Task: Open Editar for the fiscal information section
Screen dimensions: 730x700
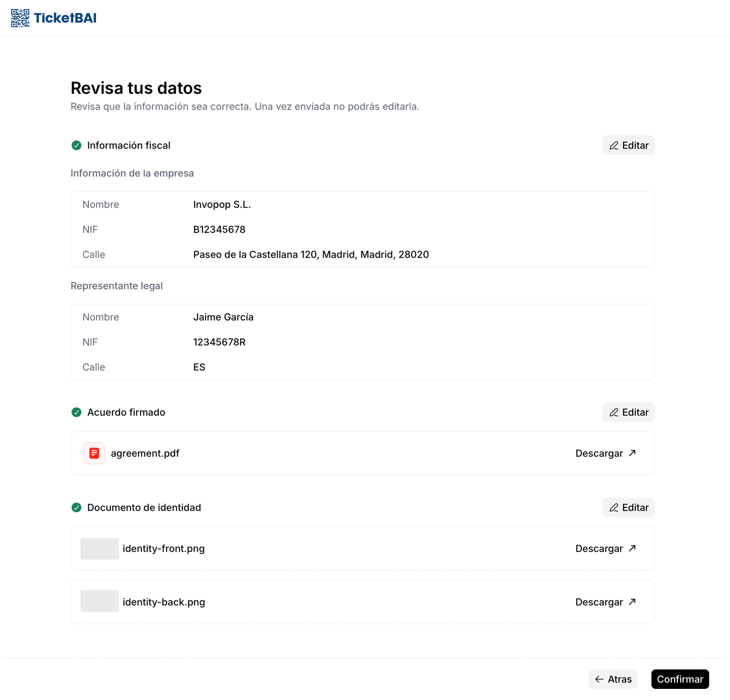Action: [628, 146]
